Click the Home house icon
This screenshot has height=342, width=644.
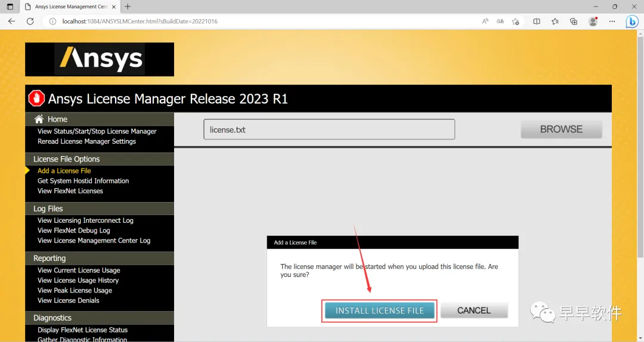(x=39, y=119)
